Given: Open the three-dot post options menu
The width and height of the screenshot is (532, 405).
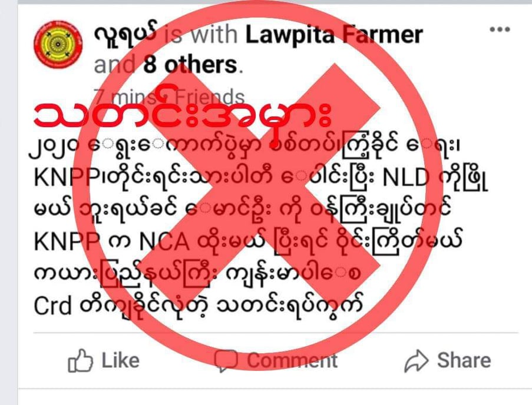Looking at the screenshot, I should coord(500,29).
